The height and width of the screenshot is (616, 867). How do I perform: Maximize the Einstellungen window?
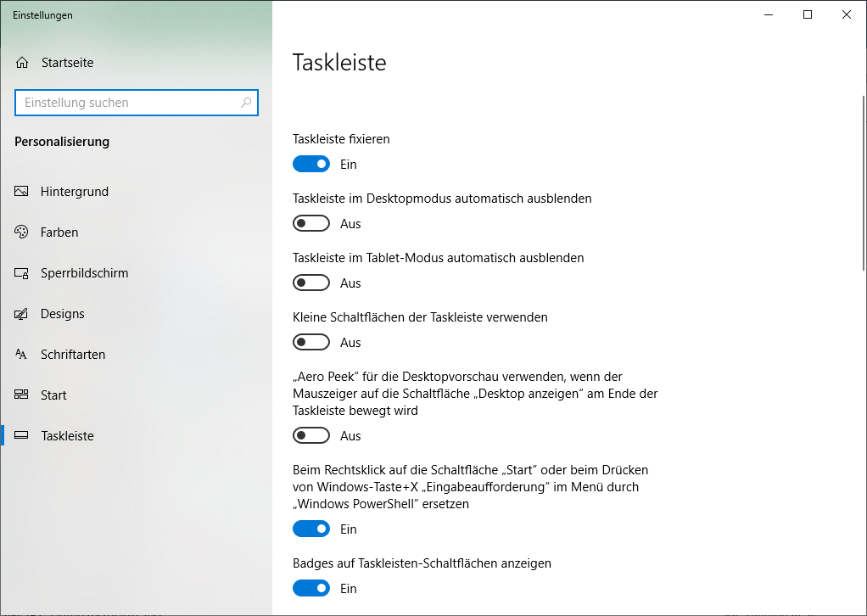(x=807, y=14)
